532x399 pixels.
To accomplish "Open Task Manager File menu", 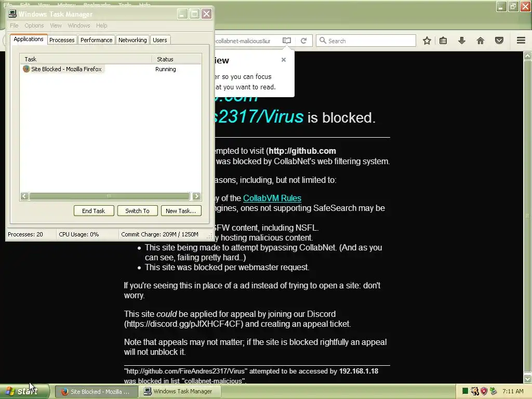I will (14, 25).
